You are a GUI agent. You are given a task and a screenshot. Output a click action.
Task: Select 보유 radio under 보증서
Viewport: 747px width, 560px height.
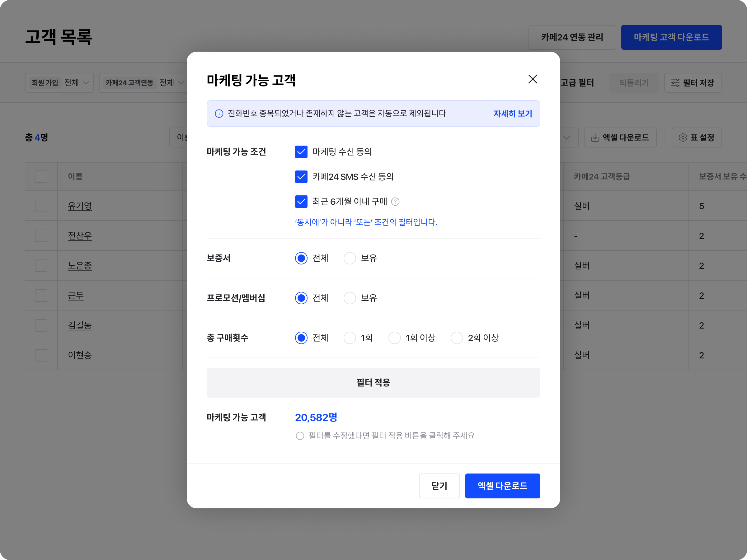350,258
